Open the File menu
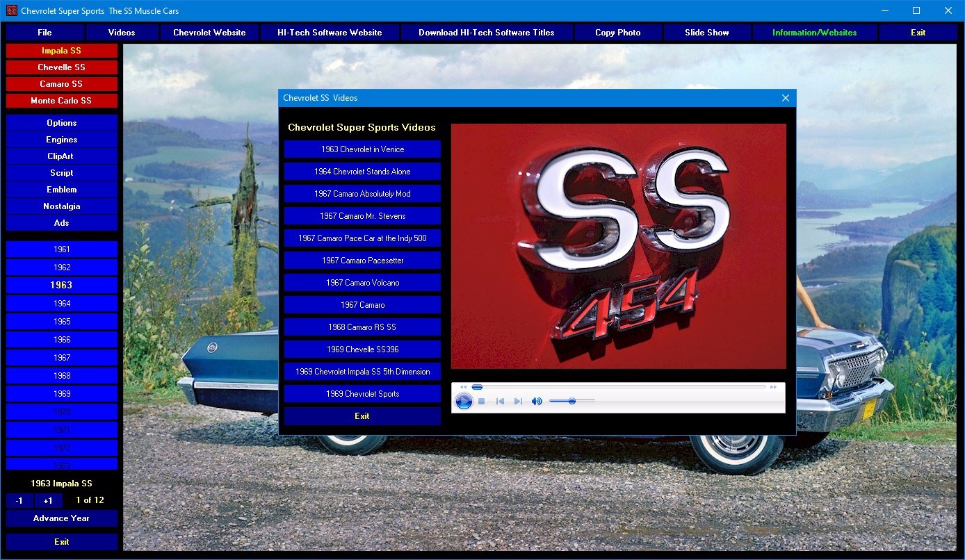 (x=44, y=33)
